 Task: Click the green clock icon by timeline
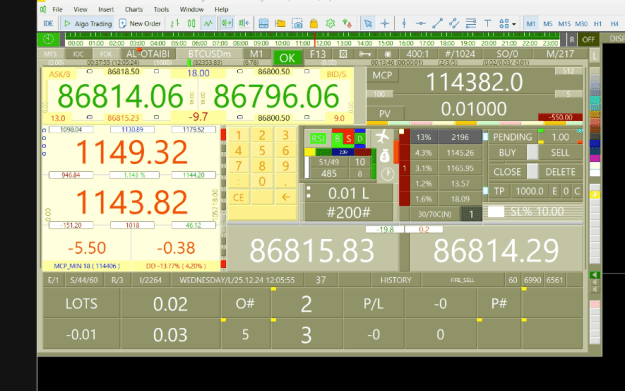coord(48,39)
